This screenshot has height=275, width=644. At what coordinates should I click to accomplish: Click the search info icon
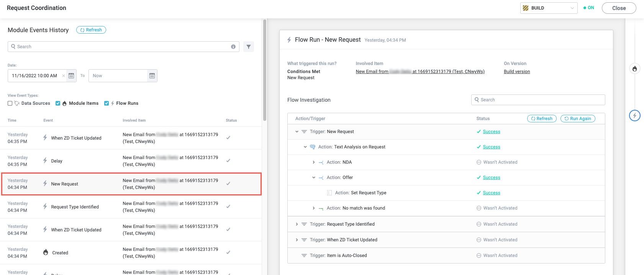point(233,47)
